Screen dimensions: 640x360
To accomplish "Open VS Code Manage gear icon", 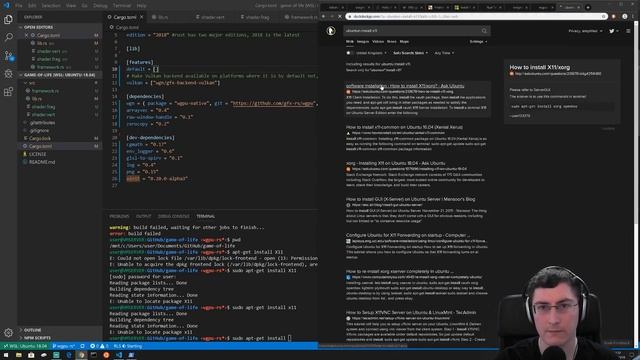I will tap(8, 333).
